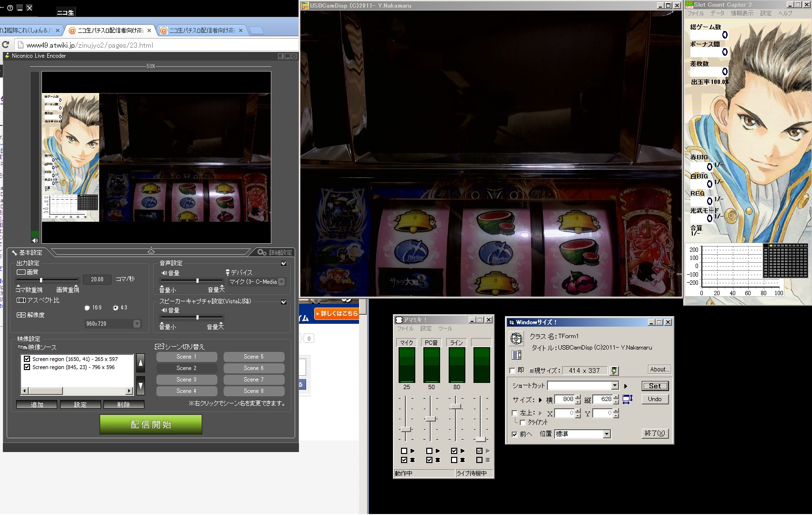This screenshot has width=812, height=515.
Task: Decrease the 横 width spinner value
Action: pos(578,402)
